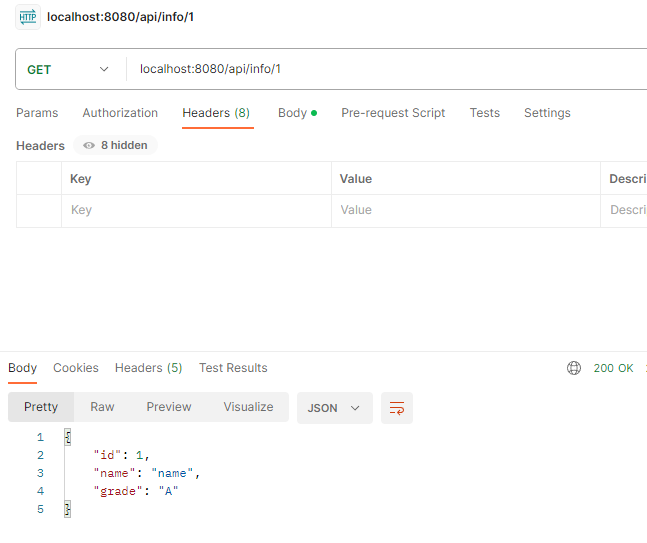647x543 pixels.
Task: Click the HTTP request type icon
Action: coord(28,16)
